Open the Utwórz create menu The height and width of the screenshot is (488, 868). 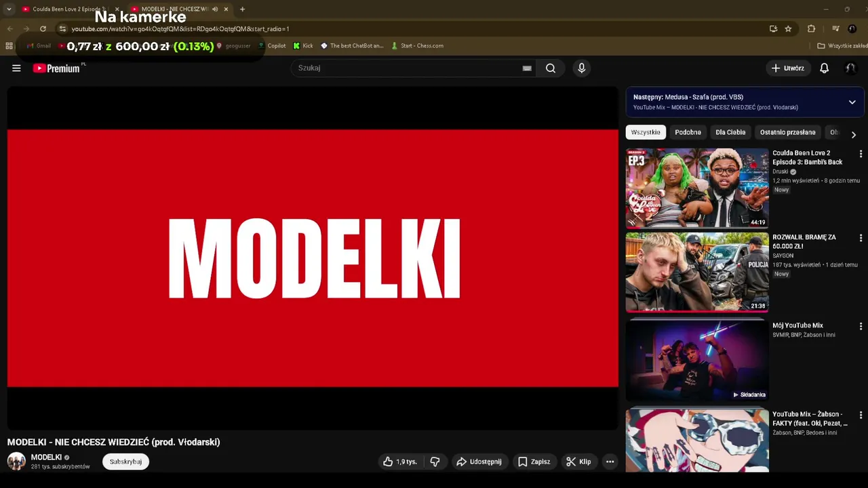(x=788, y=68)
